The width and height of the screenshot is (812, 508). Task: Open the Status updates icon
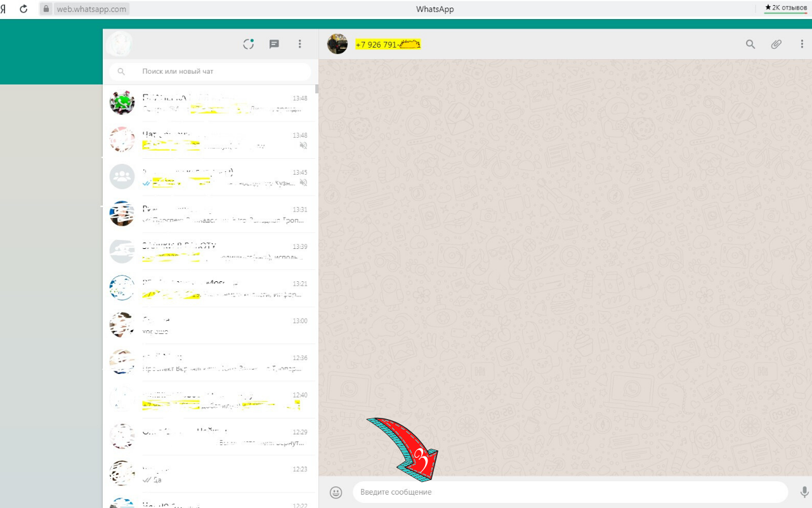(249, 44)
